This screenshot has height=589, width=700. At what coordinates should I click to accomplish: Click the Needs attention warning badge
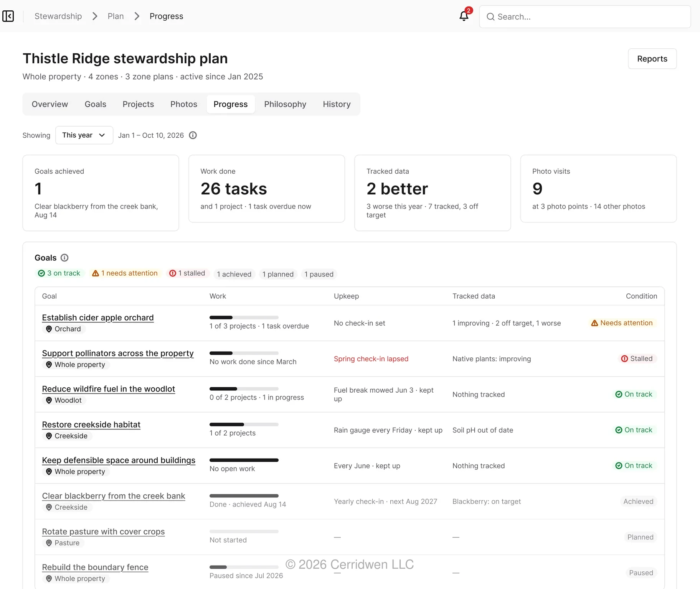(622, 323)
